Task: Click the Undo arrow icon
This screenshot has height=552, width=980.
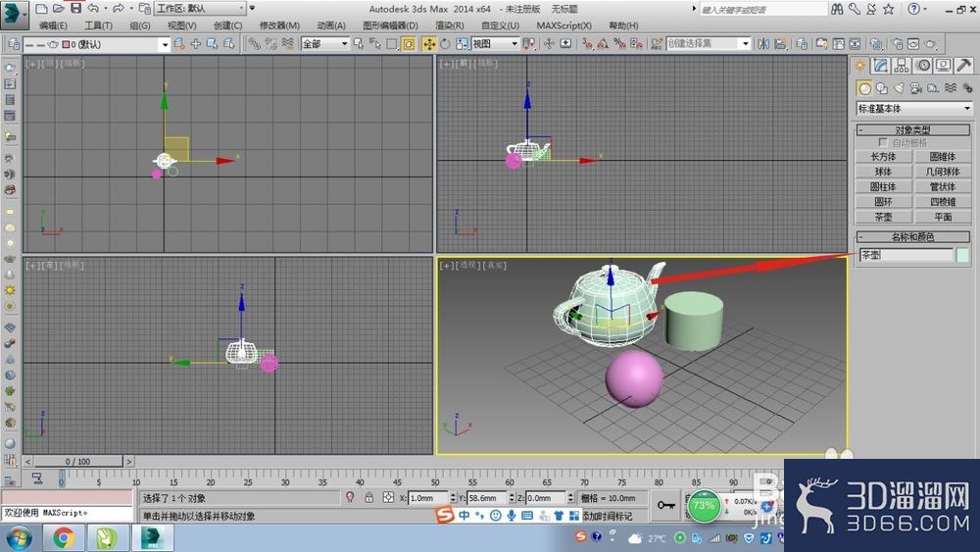Action: pos(93,8)
